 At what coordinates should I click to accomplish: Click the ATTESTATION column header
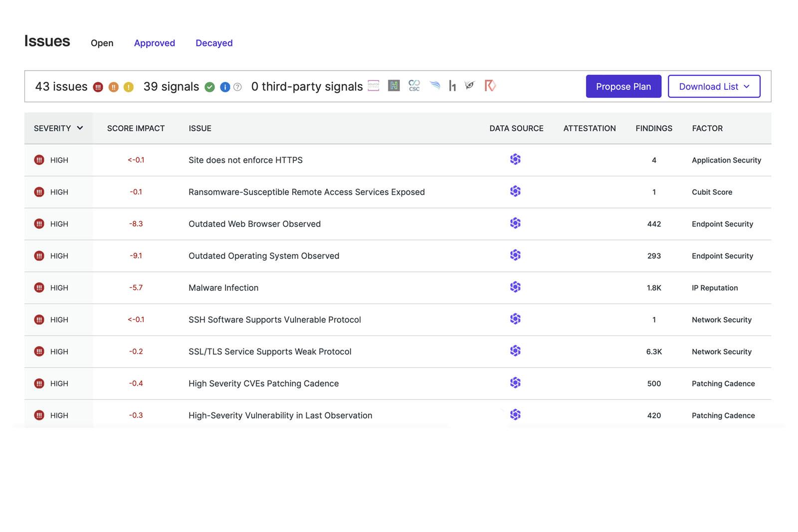(590, 128)
